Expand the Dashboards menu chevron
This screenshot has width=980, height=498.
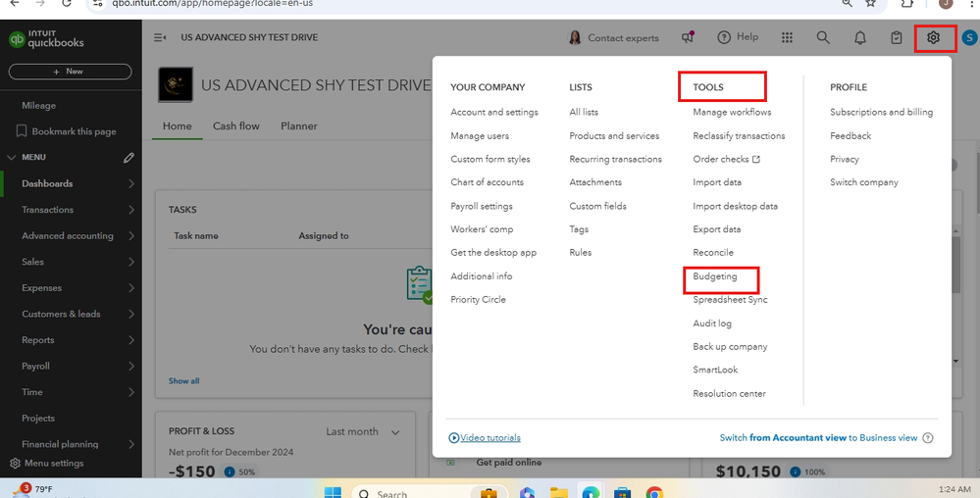coord(131,183)
